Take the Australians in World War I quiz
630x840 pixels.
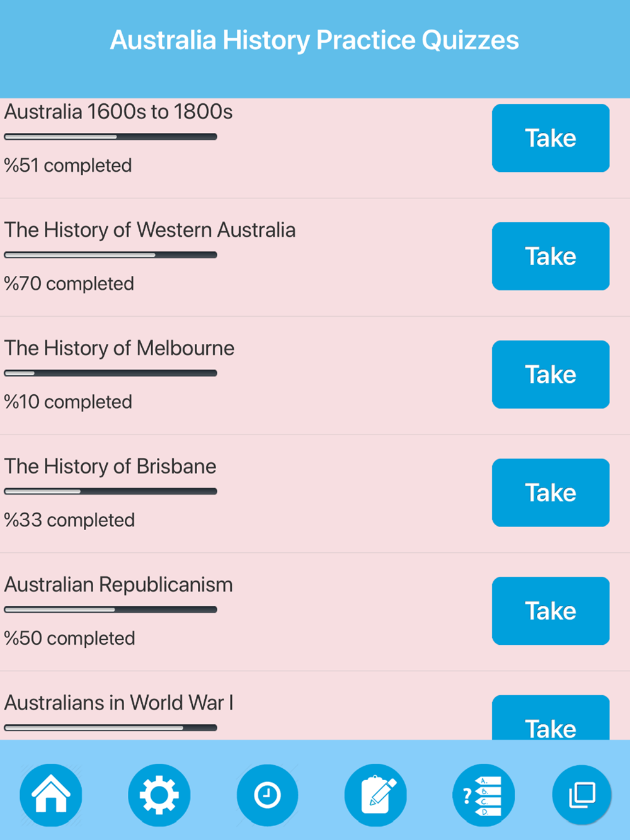click(551, 718)
